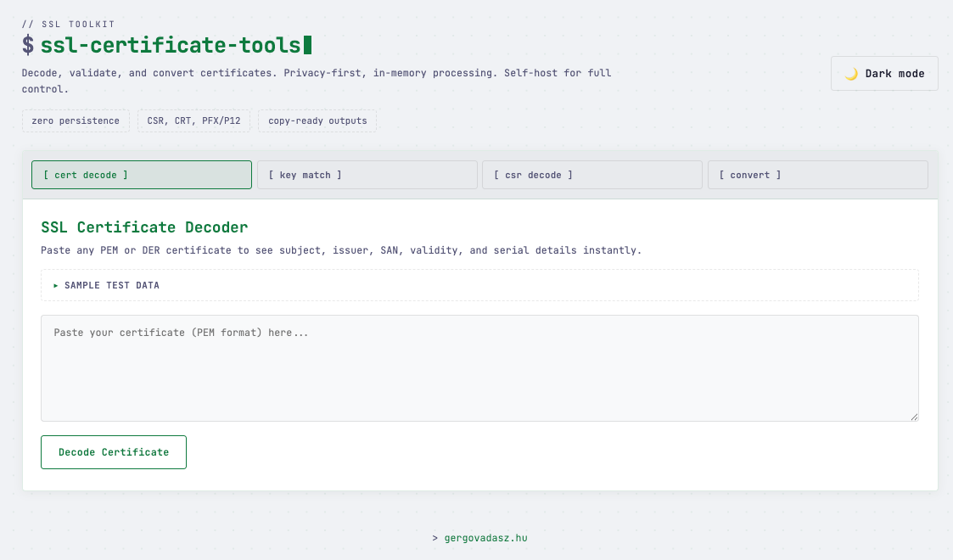Click the green terminal cursor block
953x560 pixels.
click(x=307, y=45)
